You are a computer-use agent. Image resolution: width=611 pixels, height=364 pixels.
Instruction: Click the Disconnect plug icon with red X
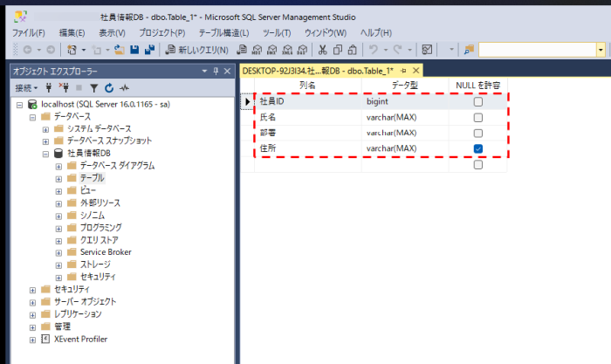coord(63,88)
